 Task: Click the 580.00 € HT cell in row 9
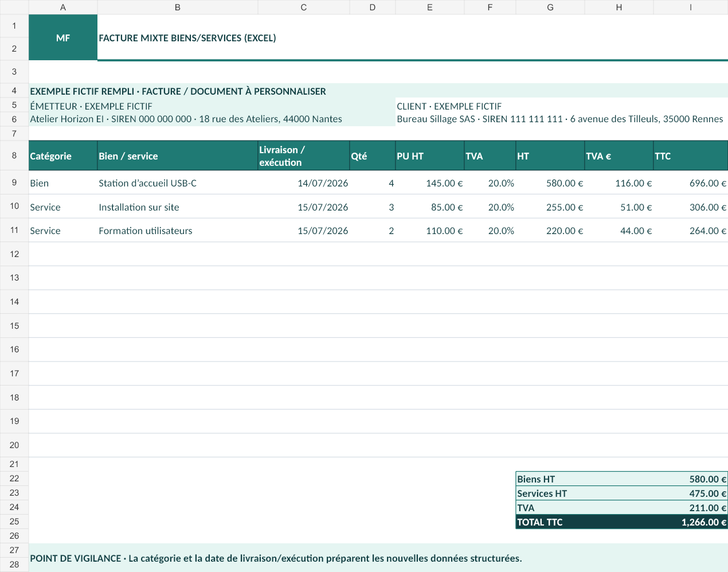click(x=550, y=182)
